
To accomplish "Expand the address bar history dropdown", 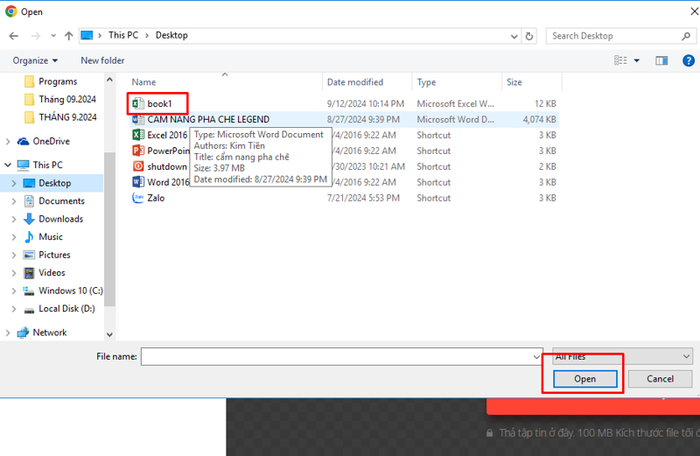I will pyautogui.click(x=514, y=36).
